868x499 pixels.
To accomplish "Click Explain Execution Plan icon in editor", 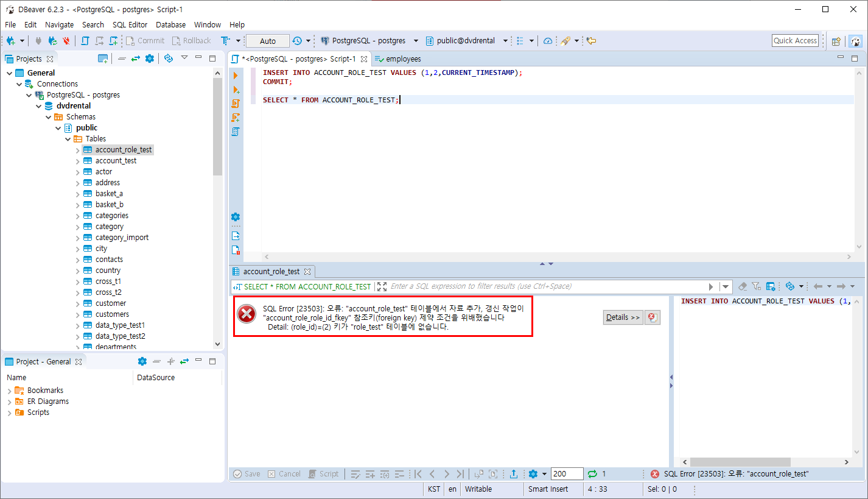I will pyautogui.click(x=236, y=131).
